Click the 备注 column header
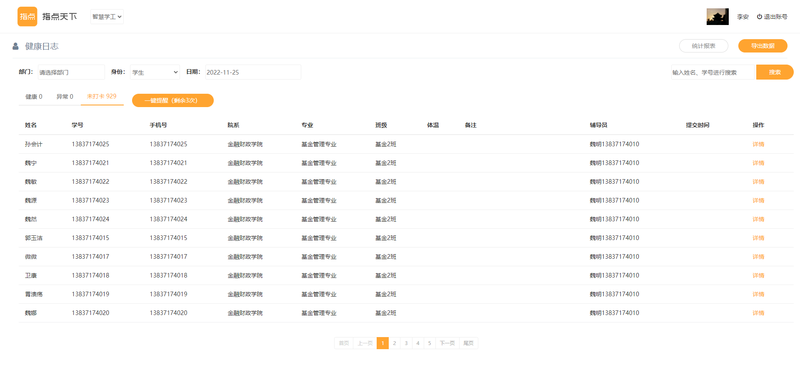 point(470,125)
